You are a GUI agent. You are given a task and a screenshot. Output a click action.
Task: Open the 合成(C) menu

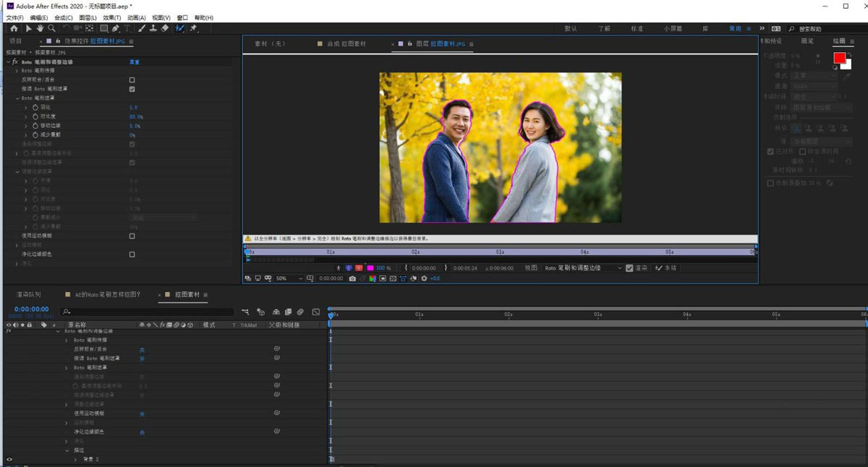coord(64,17)
